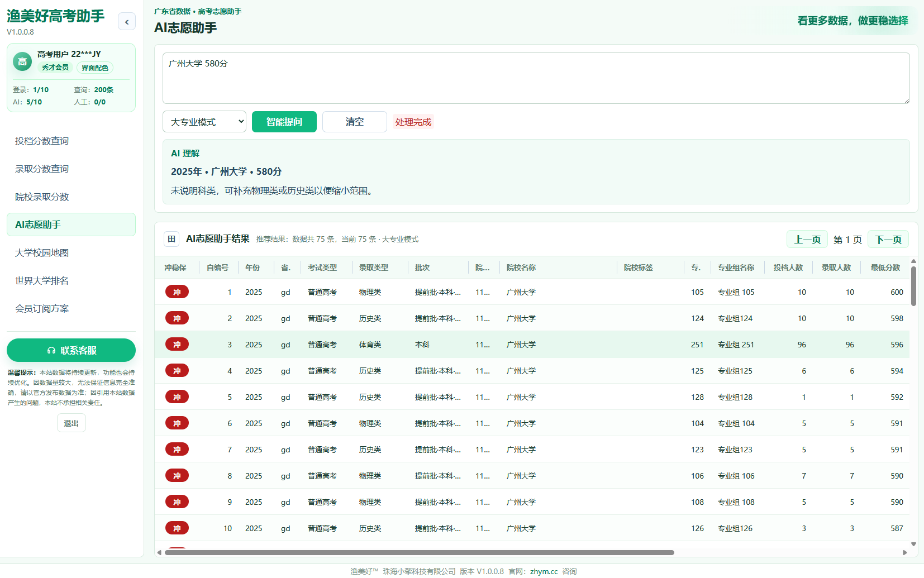Open 大学校园地图 in the sidebar
Image resolution: width=924 pixels, height=578 pixels.
click(x=71, y=252)
